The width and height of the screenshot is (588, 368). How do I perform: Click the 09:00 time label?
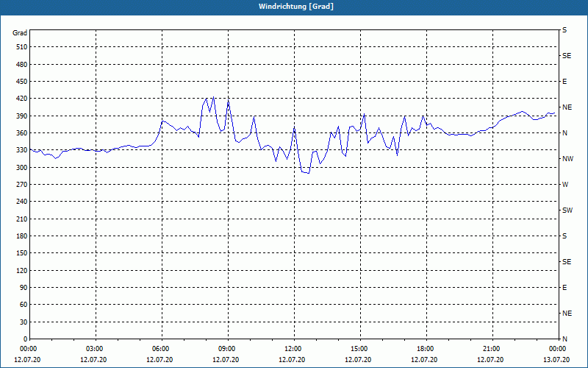click(226, 349)
